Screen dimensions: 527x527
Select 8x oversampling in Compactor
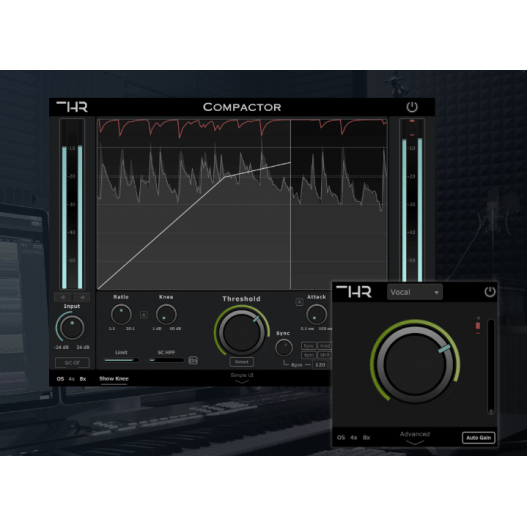click(83, 379)
